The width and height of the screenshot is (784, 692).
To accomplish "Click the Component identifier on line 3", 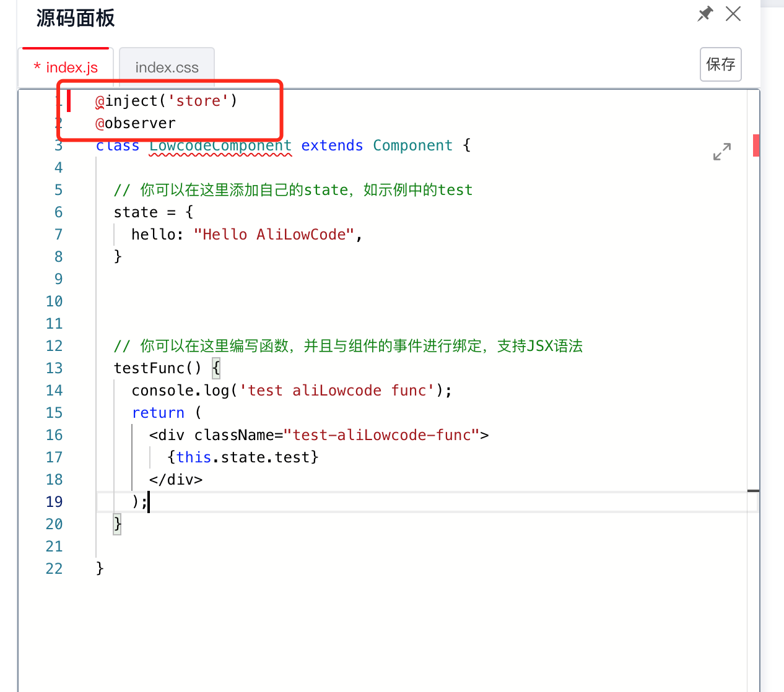I will pyautogui.click(x=412, y=145).
